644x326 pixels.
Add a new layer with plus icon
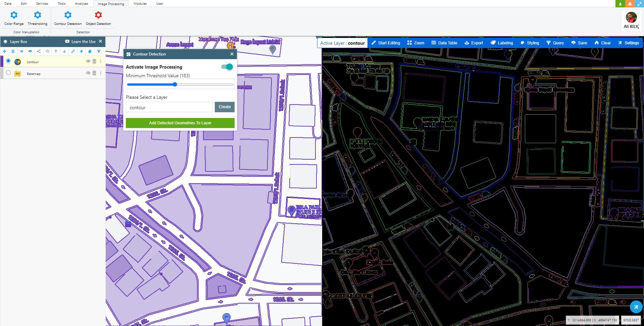tap(4, 51)
